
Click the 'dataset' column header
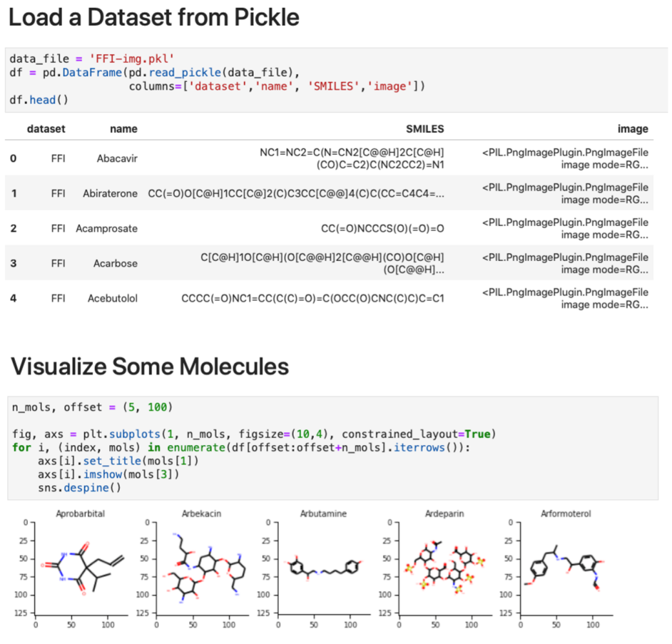pos(46,129)
